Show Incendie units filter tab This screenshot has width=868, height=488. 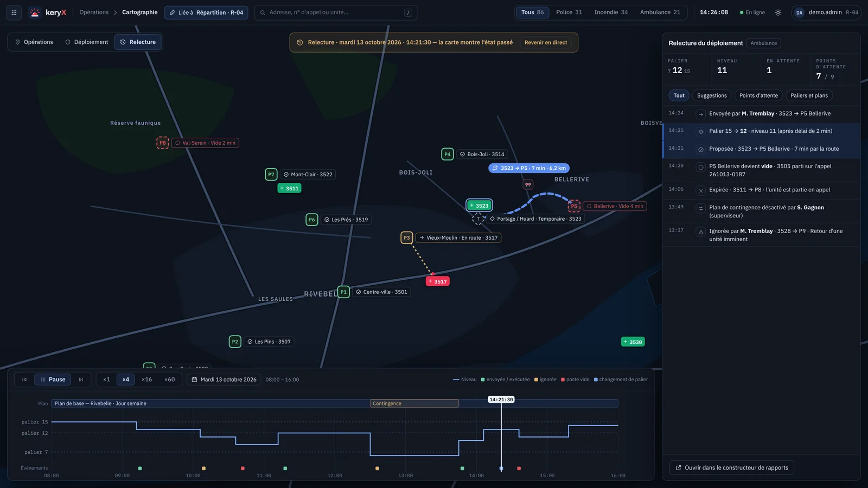pyautogui.click(x=611, y=12)
